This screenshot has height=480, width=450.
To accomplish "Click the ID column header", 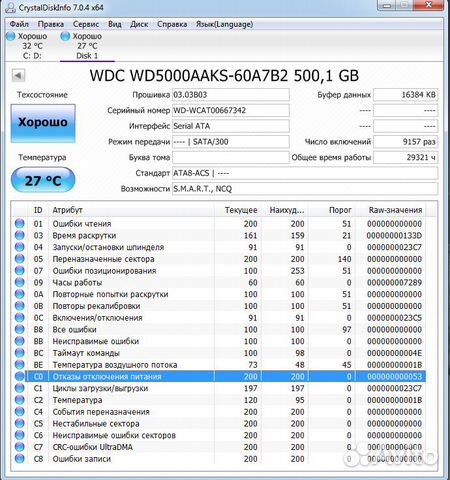I will tap(38, 210).
